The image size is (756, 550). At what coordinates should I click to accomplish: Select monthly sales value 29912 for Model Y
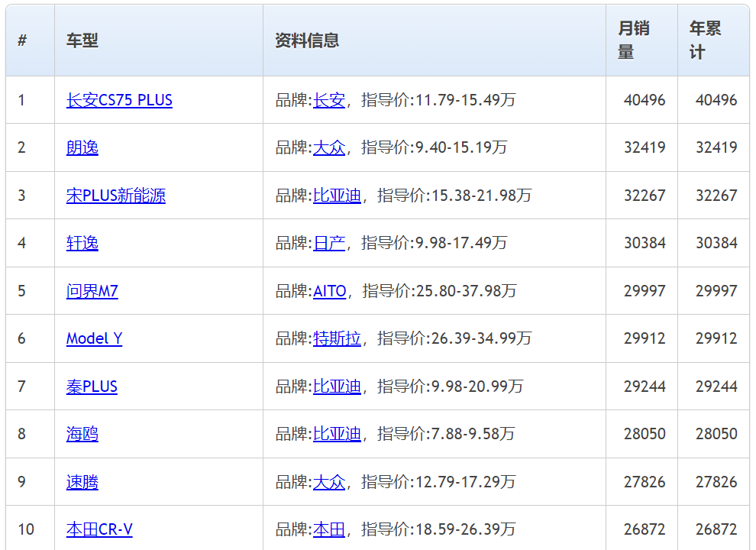pyautogui.click(x=645, y=338)
